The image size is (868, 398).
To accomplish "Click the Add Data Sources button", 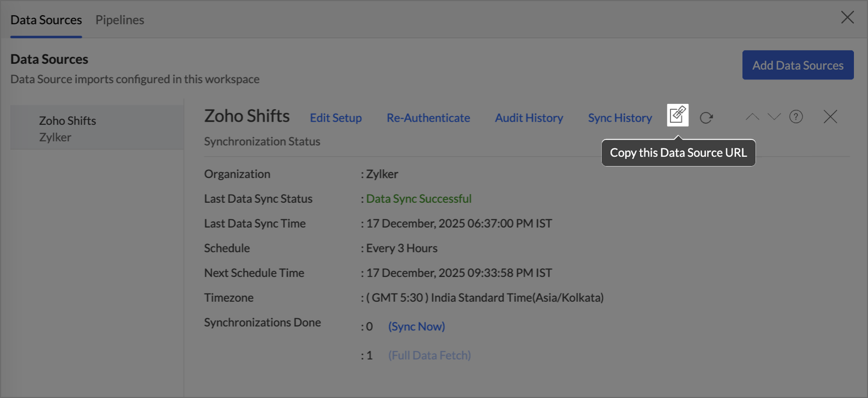I will click(x=798, y=65).
